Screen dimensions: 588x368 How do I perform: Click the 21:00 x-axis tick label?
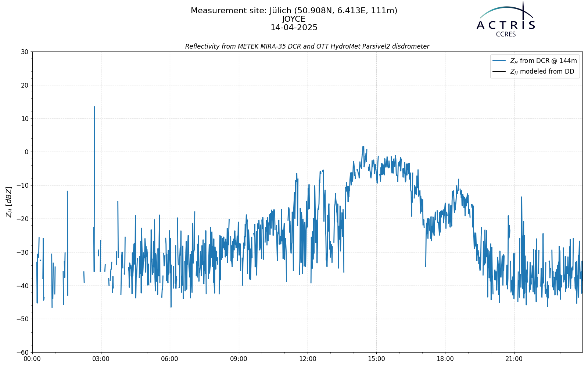coord(514,359)
